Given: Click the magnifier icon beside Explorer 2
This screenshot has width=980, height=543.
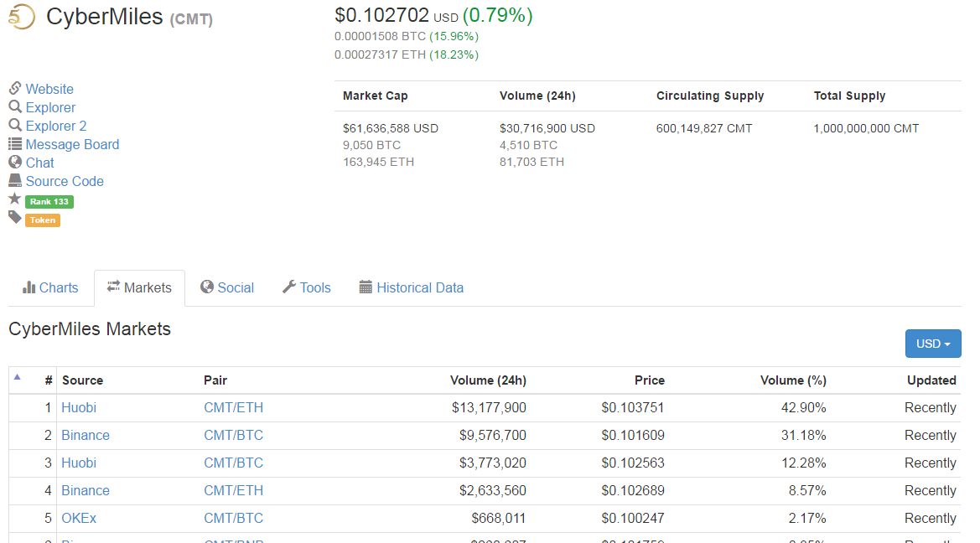Looking at the screenshot, I should coord(15,125).
